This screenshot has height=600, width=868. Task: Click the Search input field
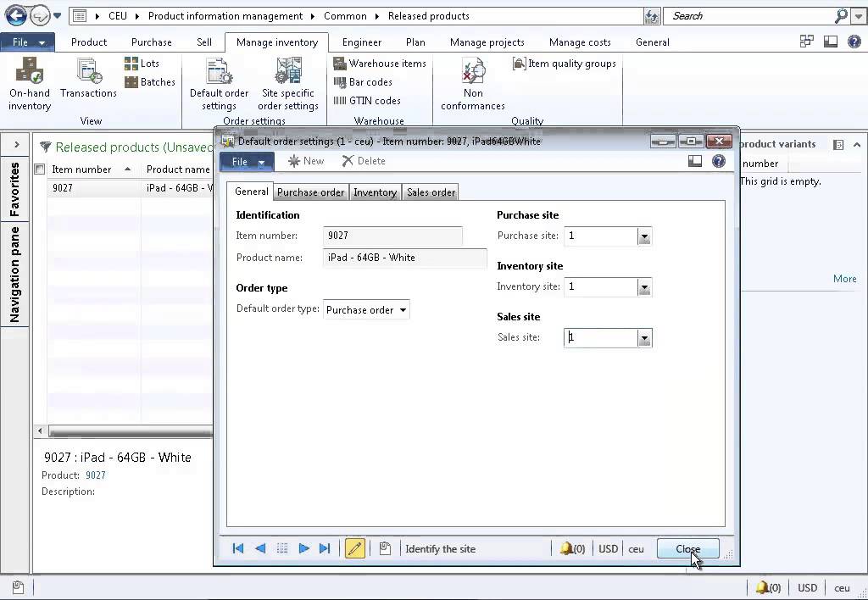(748, 16)
